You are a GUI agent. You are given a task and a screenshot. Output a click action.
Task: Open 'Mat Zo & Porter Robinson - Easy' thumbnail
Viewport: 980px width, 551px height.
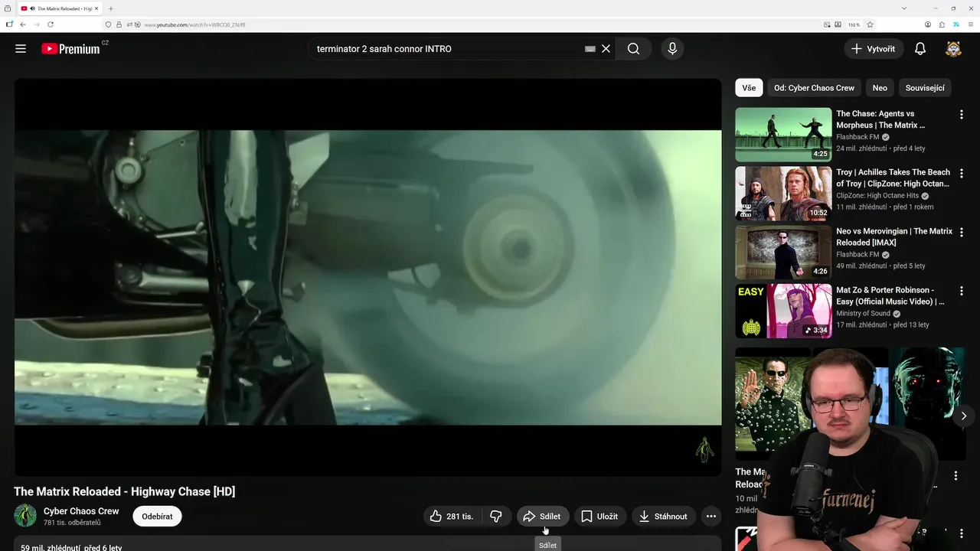click(x=783, y=311)
